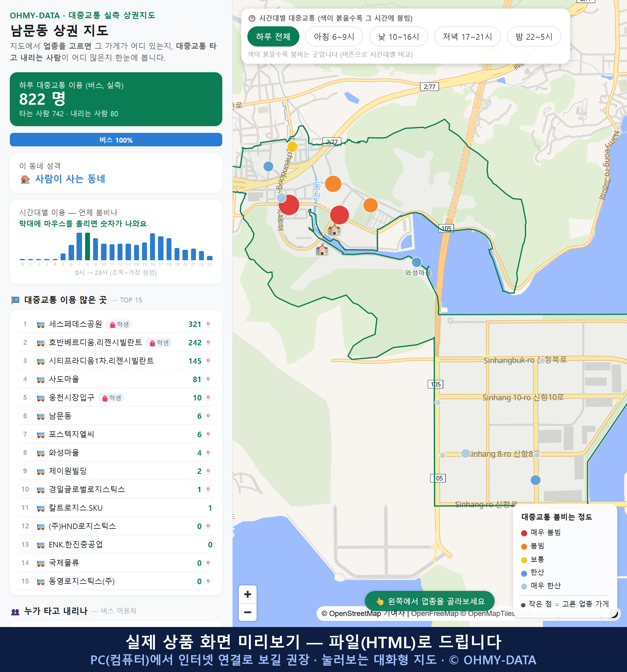Click the yellow 보통 stop marker on map
Viewport: 627px width, 672px height.
pos(292,147)
